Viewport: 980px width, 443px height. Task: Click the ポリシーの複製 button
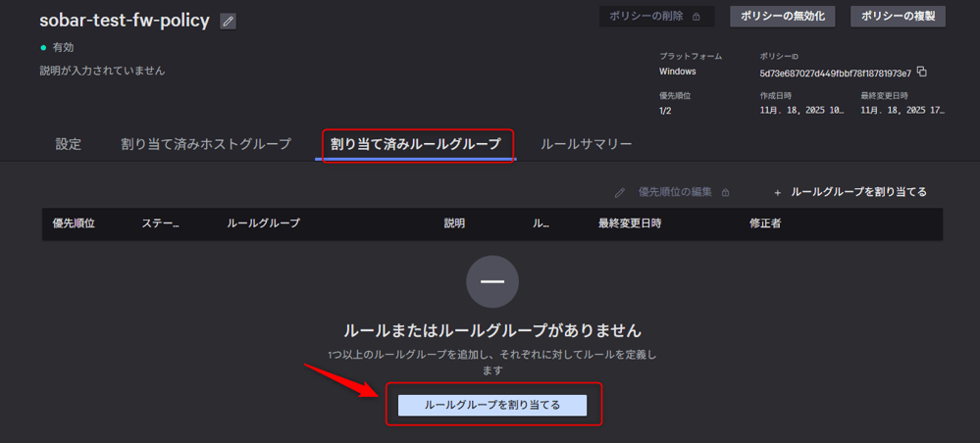tap(898, 17)
